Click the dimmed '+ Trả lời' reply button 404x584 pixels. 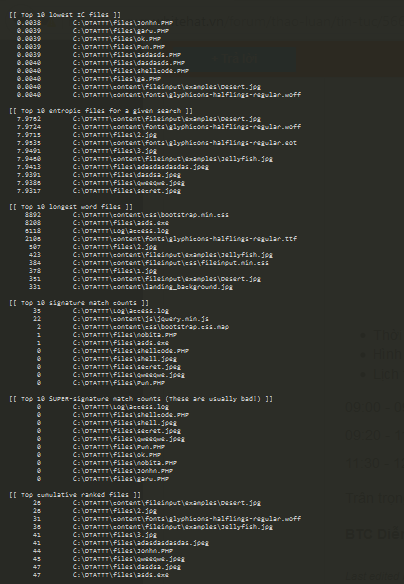point(235,59)
